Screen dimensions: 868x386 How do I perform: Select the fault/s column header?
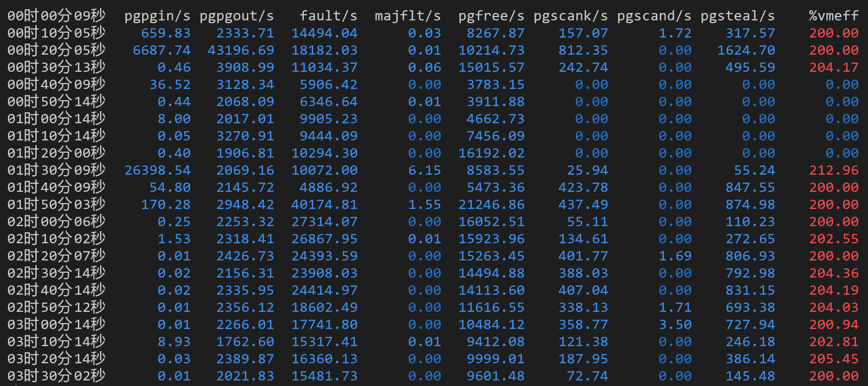tap(328, 16)
